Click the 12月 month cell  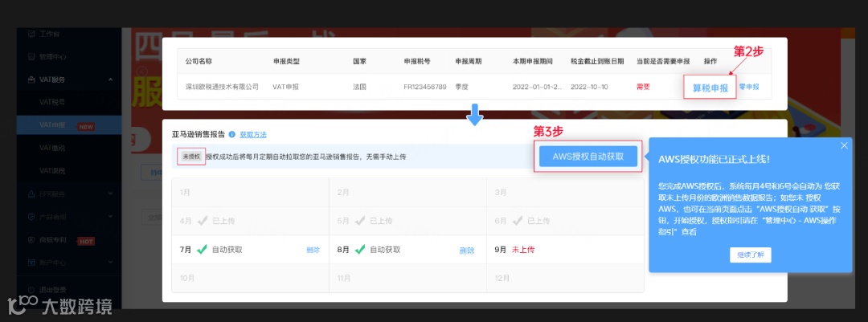tap(565, 279)
